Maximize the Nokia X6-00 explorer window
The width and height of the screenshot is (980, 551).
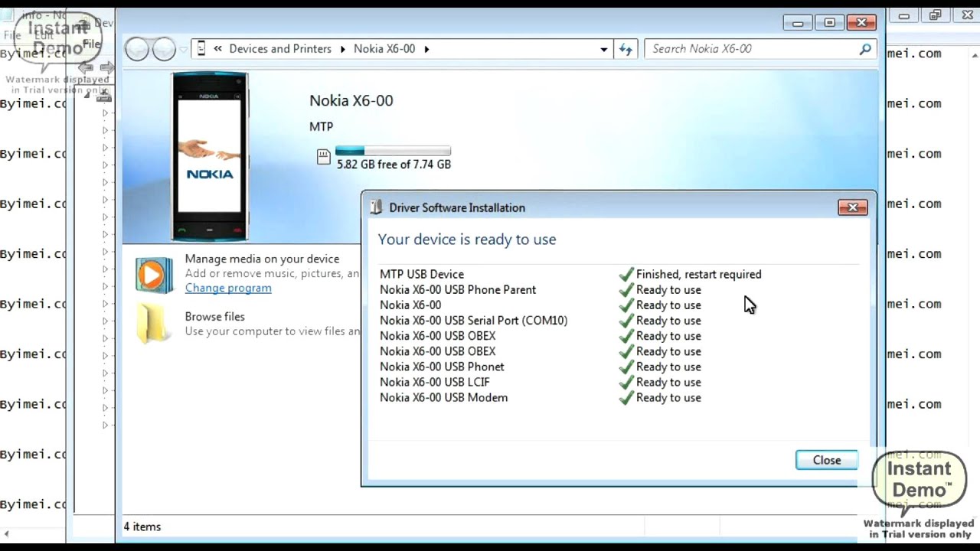tap(829, 23)
